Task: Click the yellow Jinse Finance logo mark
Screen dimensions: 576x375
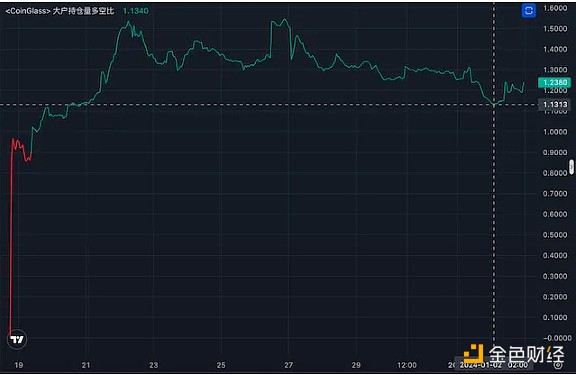Action: coord(473,354)
